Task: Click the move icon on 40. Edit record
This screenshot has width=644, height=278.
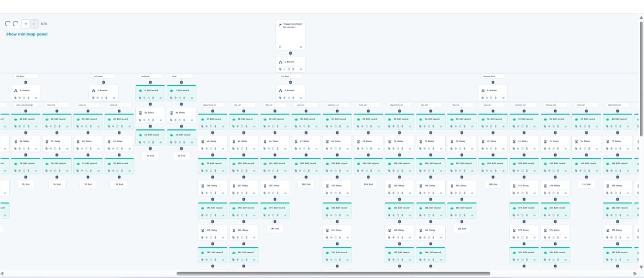Action: 611,126
